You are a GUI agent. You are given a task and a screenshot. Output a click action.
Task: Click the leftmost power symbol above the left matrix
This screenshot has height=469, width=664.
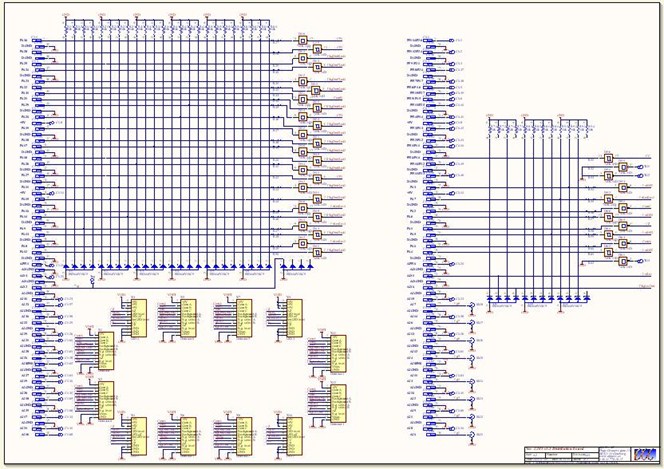[66, 18]
